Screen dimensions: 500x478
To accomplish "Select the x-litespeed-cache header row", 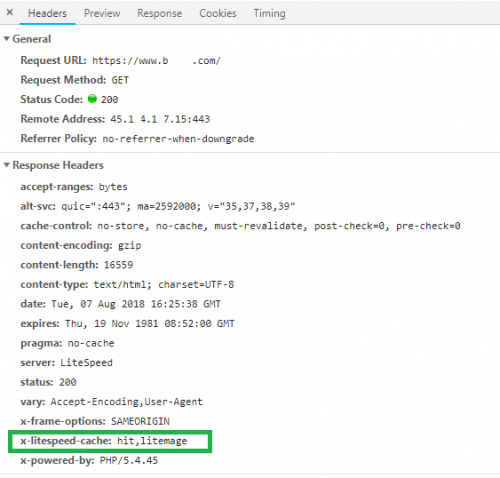I will click(x=110, y=441).
